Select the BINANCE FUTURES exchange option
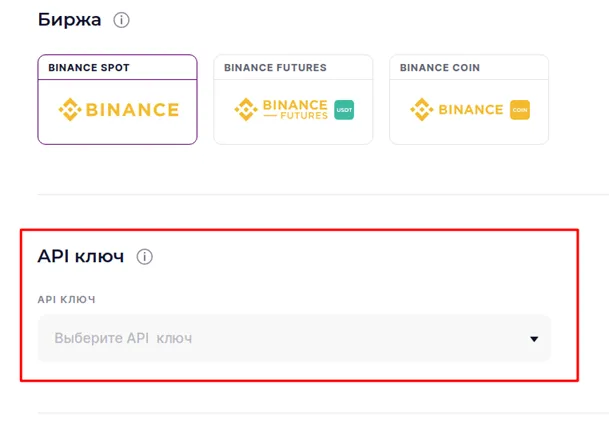This screenshot has height=435, width=609. click(293, 99)
